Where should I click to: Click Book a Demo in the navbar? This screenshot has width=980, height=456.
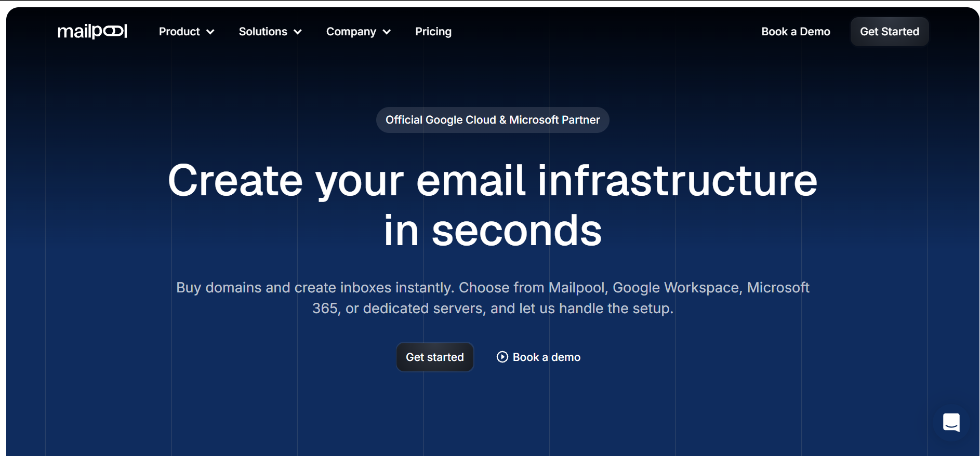pyautogui.click(x=796, y=32)
